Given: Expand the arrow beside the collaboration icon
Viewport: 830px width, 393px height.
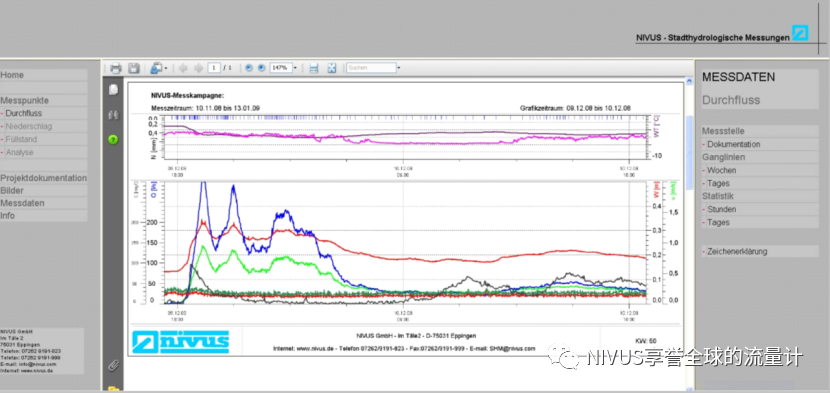Looking at the screenshot, I should pyautogui.click(x=166, y=68).
